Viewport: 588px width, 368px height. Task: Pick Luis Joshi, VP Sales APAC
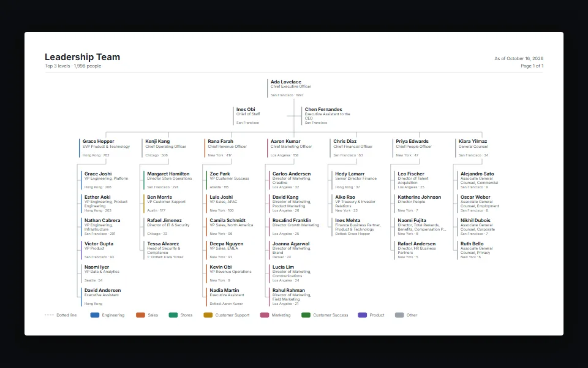pos(232,204)
